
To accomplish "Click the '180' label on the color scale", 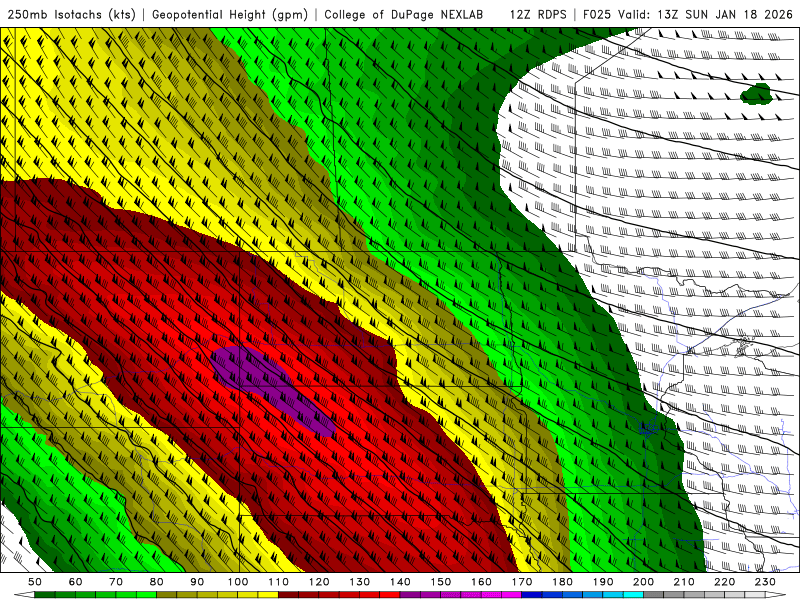I will coord(562,582).
